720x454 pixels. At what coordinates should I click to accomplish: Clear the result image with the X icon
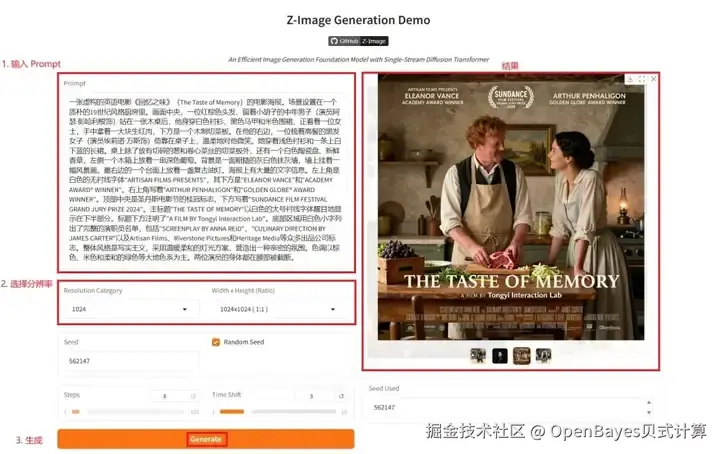pos(653,79)
